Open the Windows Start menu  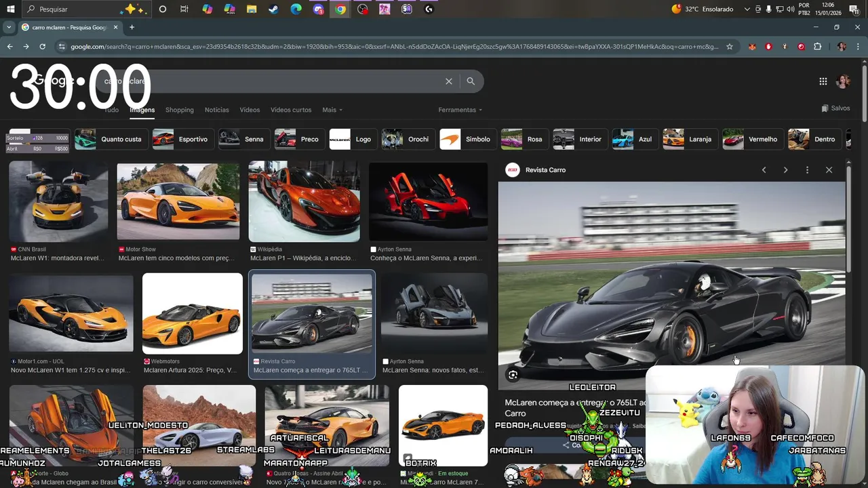tap(10, 9)
